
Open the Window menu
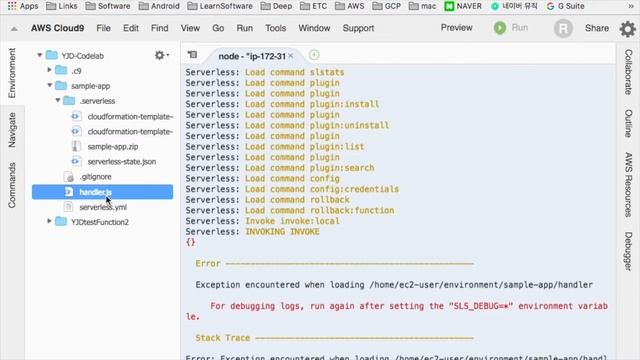tap(314, 28)
